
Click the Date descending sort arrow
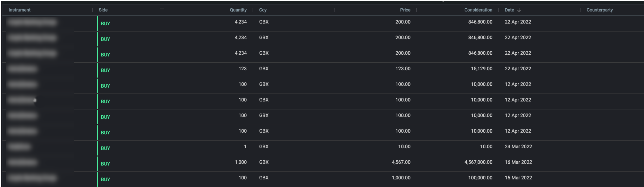coord(519,10)
